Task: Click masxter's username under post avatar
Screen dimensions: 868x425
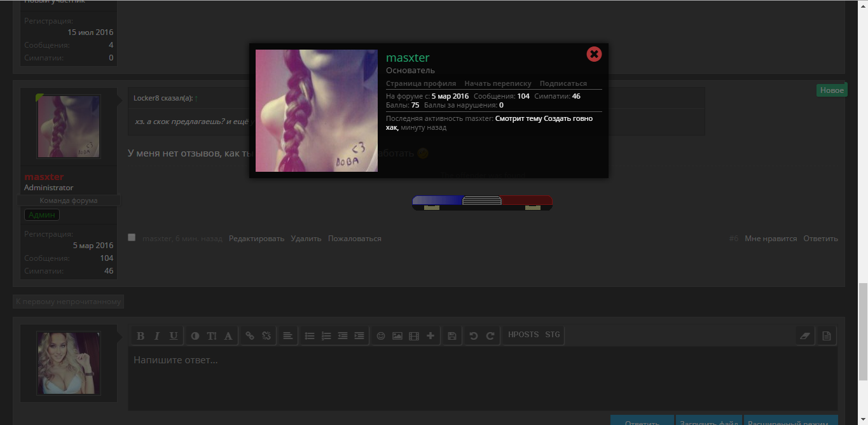Action: coord(44,177)
